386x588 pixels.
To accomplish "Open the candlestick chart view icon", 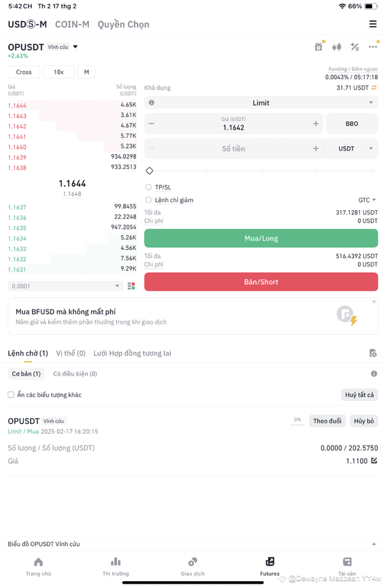I will coord(336,46).
